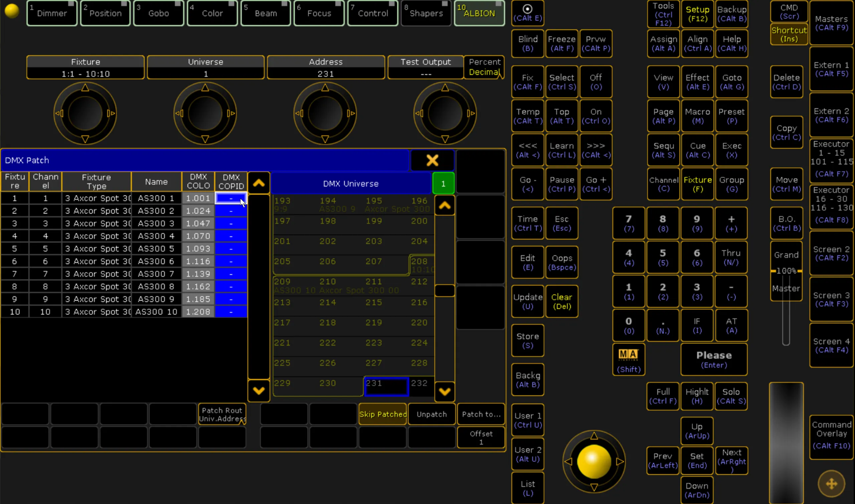Viewport: 855px width, 504px height.
Task: Click DMX COPID cell for fixture 1
Action: point(231,198)
